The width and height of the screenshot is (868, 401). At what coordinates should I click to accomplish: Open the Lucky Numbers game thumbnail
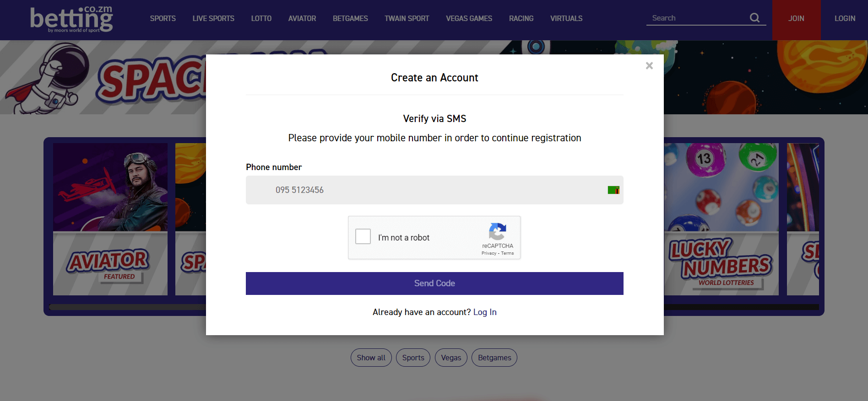(721, 219)
